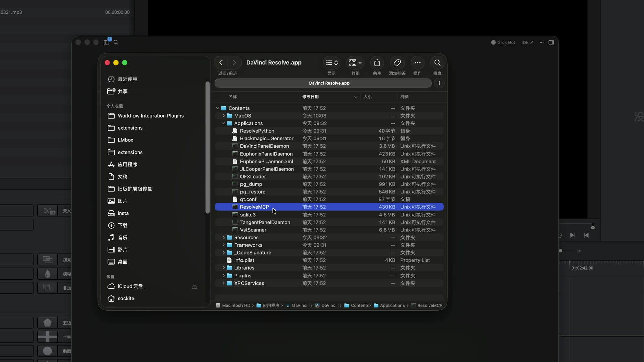Select the ResolvePython alias file

pyautogui.click(x=329, y=131)
